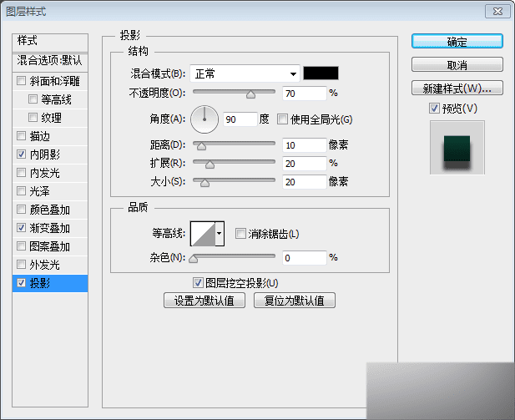Click the angle dial control
The height and width of the screenshot is (420, 515).
coord(204,119)
